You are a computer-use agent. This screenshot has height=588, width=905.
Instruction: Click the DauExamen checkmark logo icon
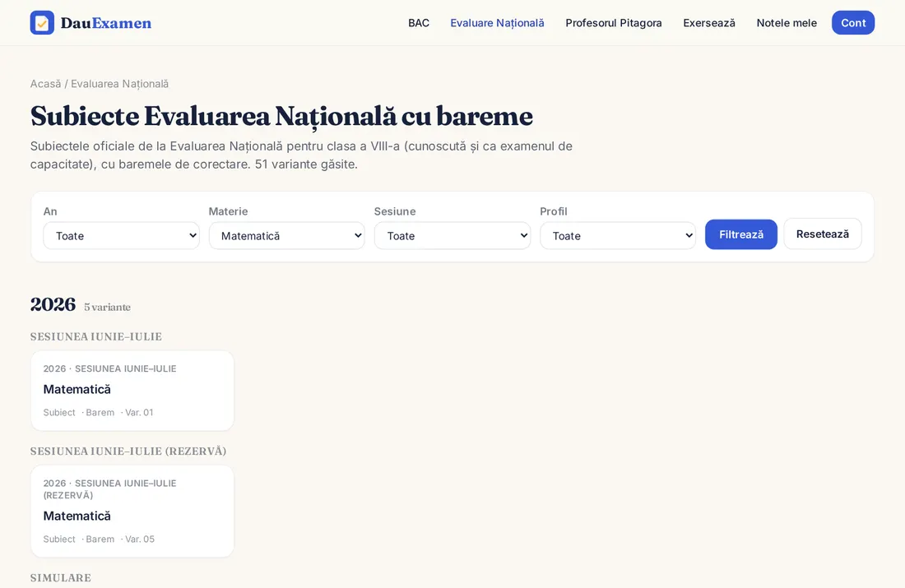click(42, 22)
